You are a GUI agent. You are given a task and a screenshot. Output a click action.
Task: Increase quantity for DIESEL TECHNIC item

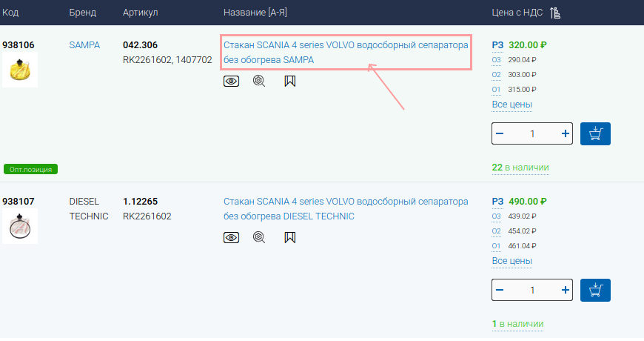pyautogui.click(x=565, y=290)
